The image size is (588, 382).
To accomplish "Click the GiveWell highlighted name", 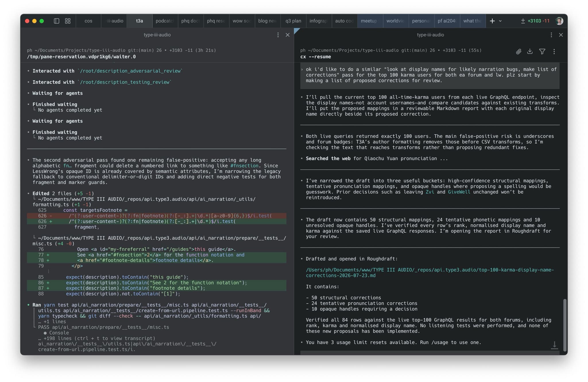I will [x=459, y=192].
